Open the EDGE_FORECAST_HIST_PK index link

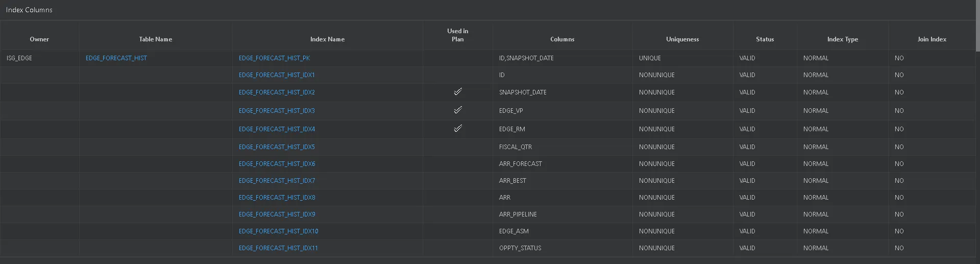tap(274, 58)
